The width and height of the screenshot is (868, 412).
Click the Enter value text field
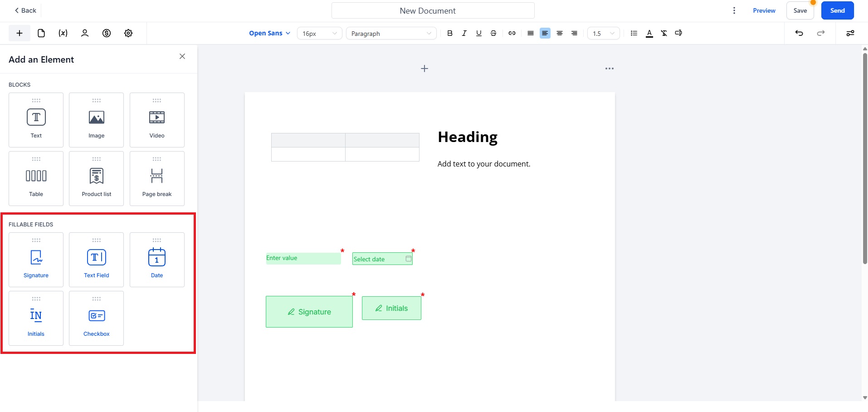(303, 258)
